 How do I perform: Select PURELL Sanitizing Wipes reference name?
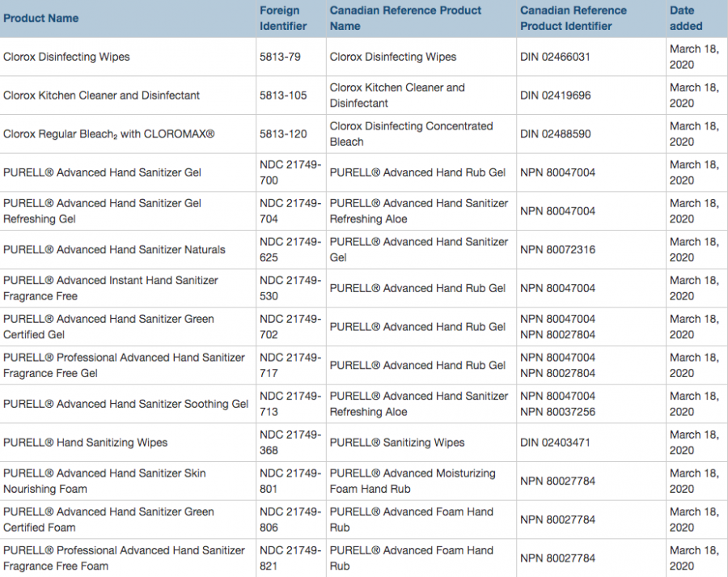tap(397, 443)
